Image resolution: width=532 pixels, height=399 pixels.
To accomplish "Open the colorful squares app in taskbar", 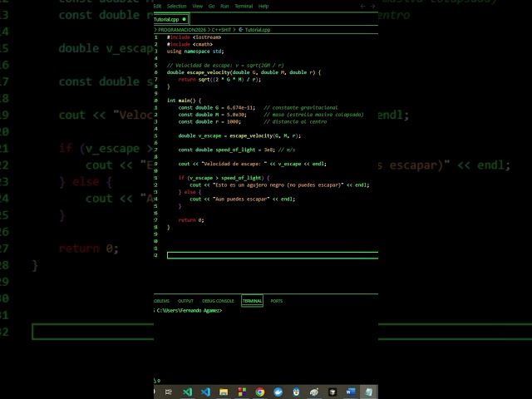I will pyautogui.click(x=242, y=392).
